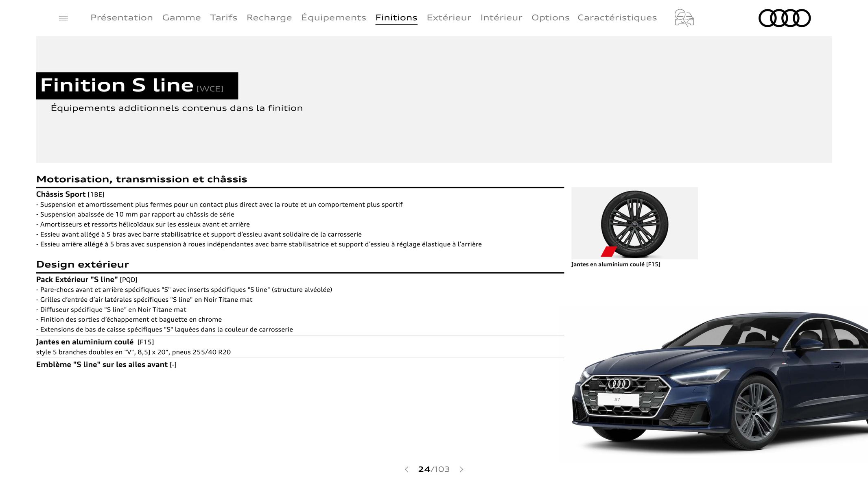Go to the Caractéristiques tab
868x488 pixels.
[617, 17]
